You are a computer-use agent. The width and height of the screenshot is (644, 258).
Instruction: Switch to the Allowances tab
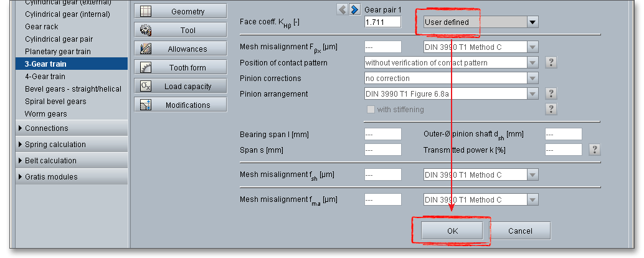(x=180, y=49)
